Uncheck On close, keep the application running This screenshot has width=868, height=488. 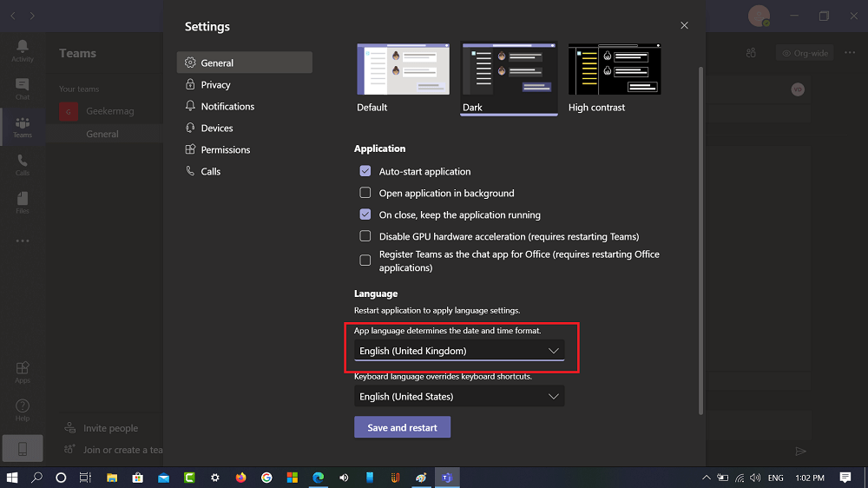pyautogui.click(x=365, y=214)
